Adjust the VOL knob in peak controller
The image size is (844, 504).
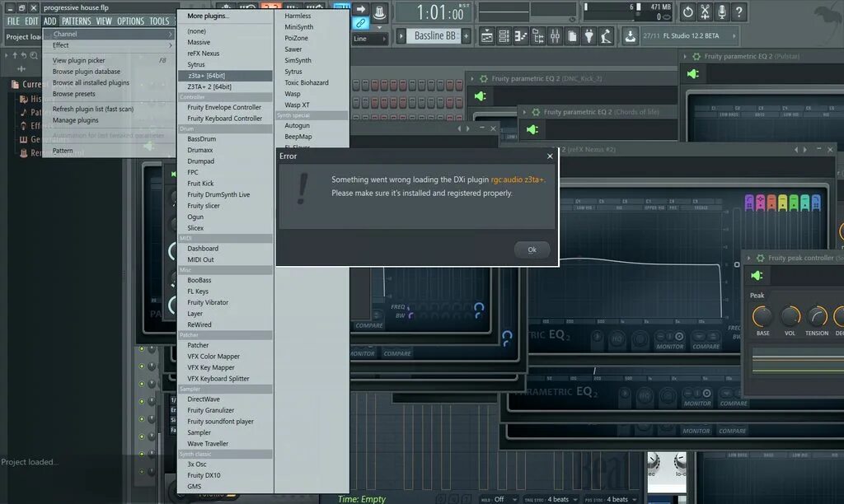[790, 316]
